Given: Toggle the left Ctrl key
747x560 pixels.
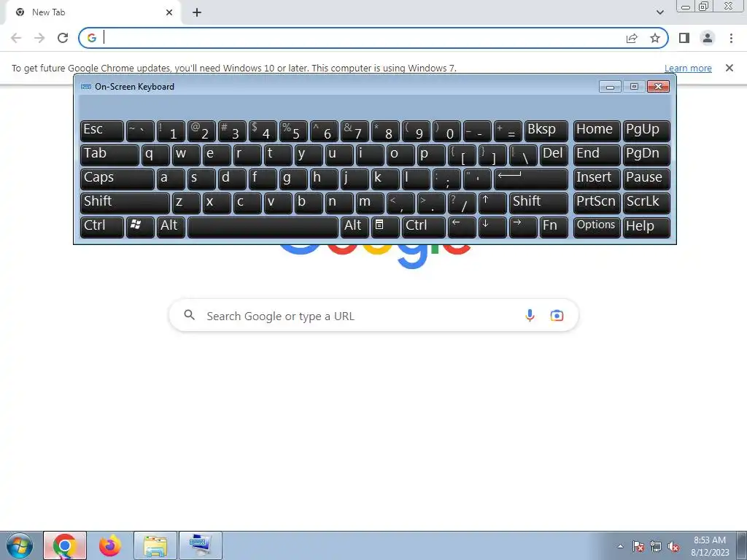Looking at the screenshot, I should [102, 227].
